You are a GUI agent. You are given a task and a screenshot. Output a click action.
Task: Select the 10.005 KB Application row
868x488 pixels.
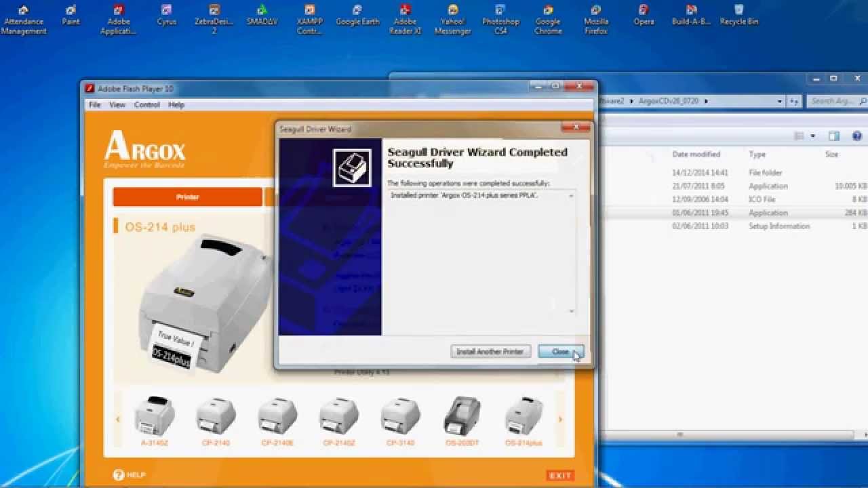click(x=735, y=186)
